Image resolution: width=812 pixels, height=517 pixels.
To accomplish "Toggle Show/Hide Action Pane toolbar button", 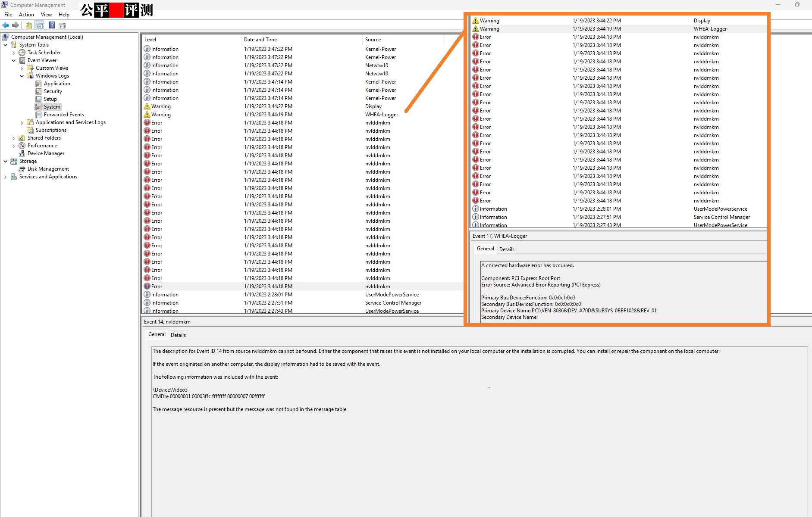I will (x=62, y=25).
